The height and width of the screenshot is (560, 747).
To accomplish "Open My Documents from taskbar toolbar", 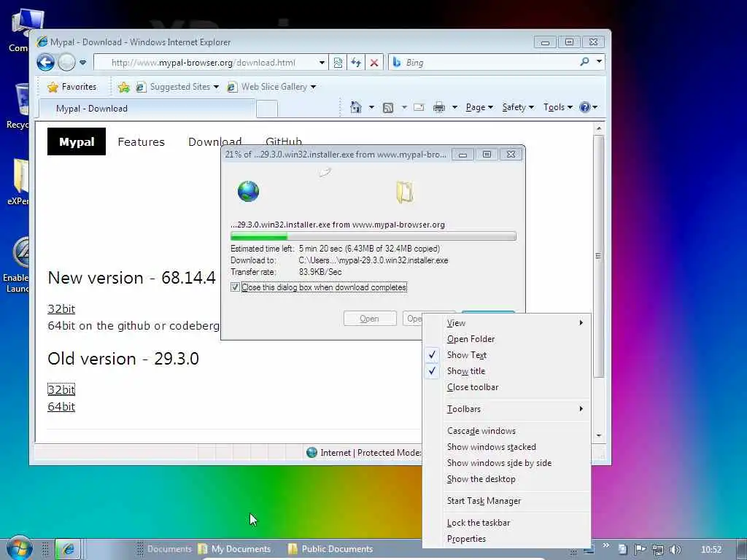I will (234, 549).
